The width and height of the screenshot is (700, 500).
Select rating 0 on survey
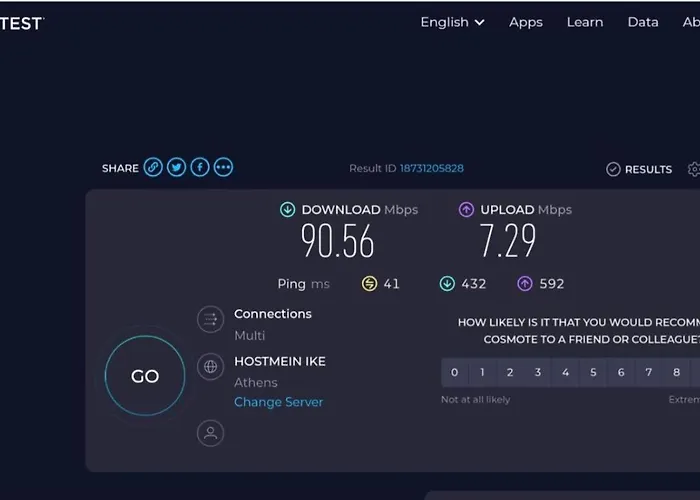(x=454, y=373)
